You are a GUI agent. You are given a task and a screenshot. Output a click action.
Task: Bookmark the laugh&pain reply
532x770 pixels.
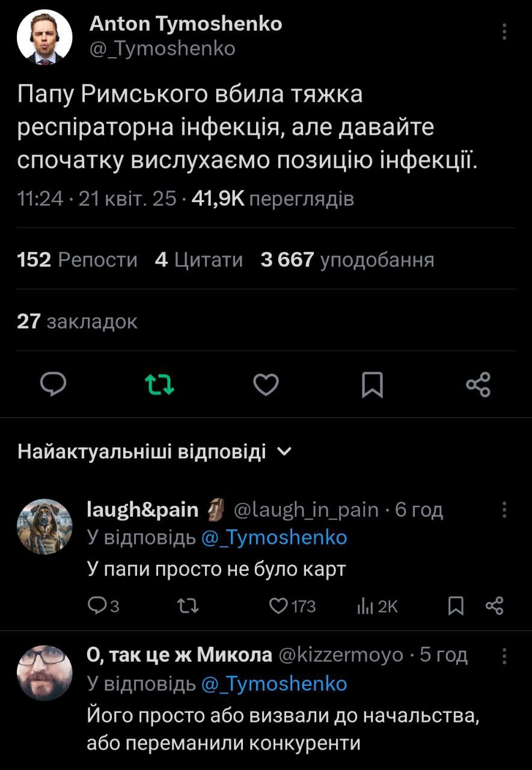click(x=456, y=606)
